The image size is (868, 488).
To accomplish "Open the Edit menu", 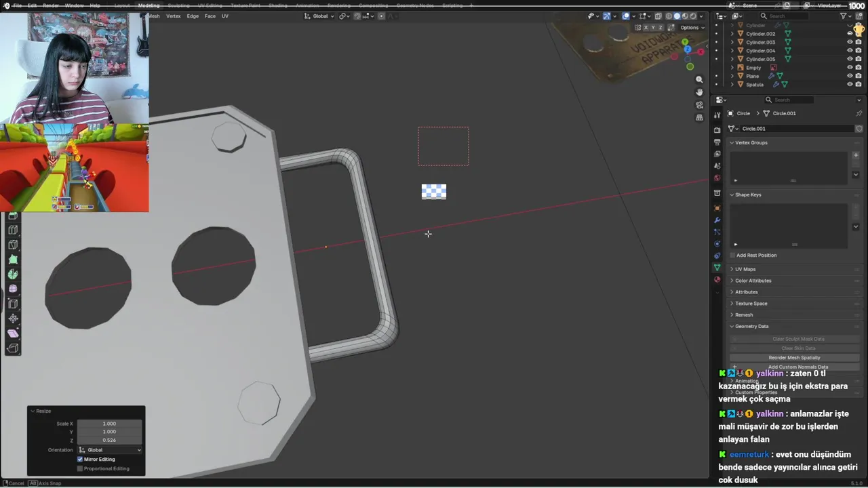I will [x=32, y=5].
